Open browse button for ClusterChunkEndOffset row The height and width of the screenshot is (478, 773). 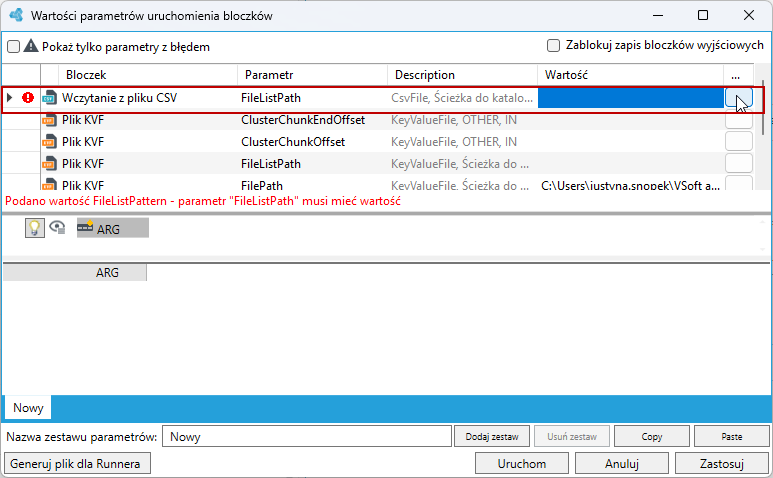pos(738,120)
